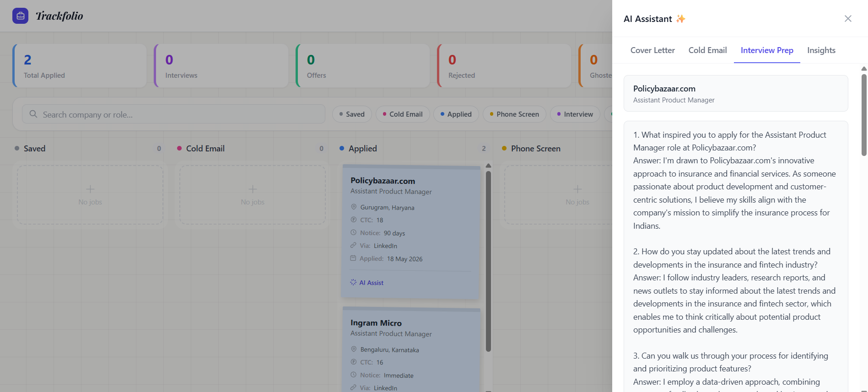Viewport: 868px width, 392px height.
Task: Click the Applied column count badge 2
Action: pyautogui.click(x=484, y=149)
